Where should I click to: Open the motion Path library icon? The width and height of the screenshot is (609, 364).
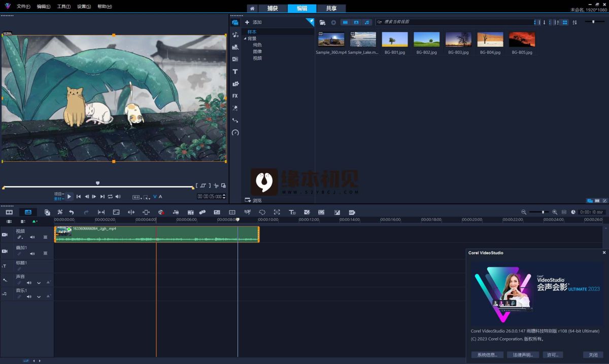[235, 121]
